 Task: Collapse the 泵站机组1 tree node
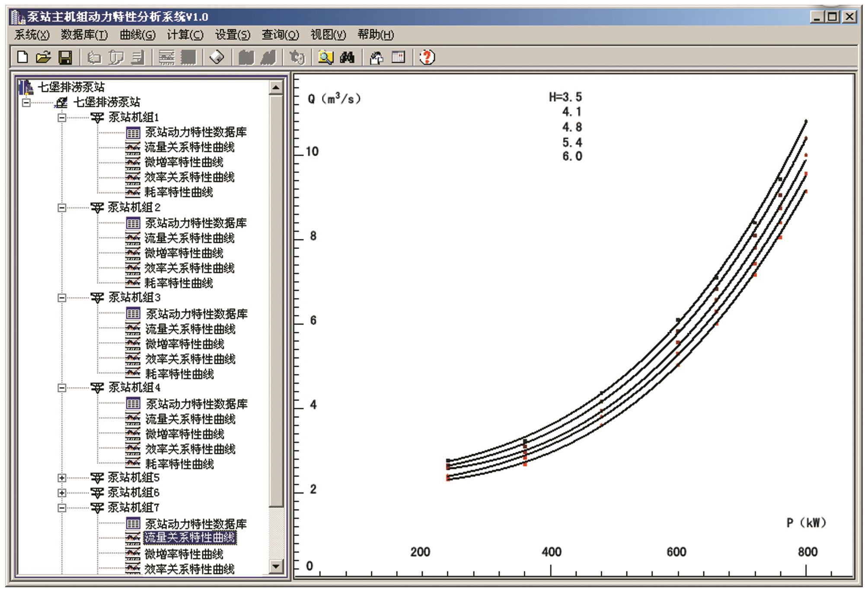[x=62, y=118]
